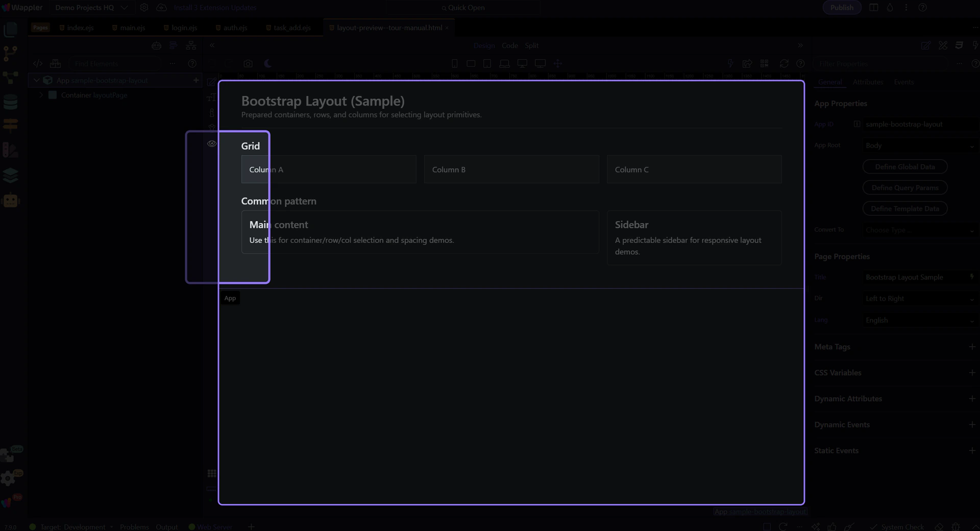The width and height of the screenshot is (980, 531).
Task: Switch to Code view
Action: (x=509, y=45)
